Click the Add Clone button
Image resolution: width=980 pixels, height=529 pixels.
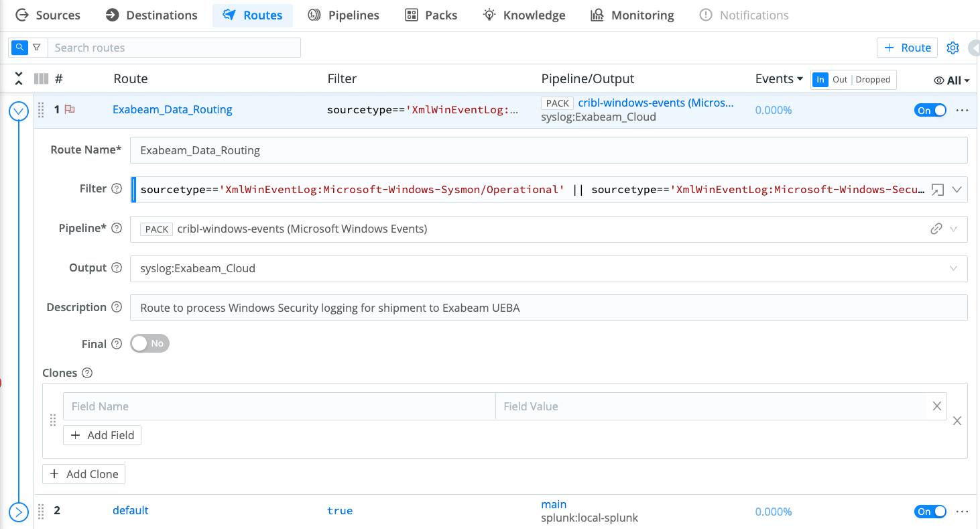click(x=84, y=474)
